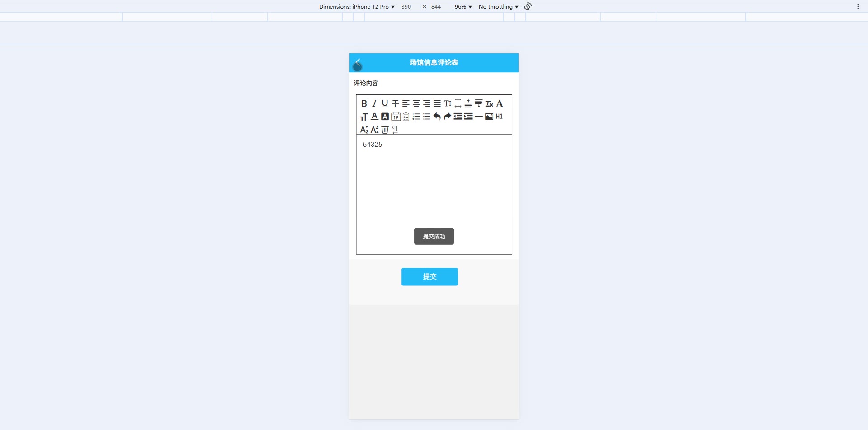Center align the text
This screenshot has width=868, height=430.
[x=416, y=103]
